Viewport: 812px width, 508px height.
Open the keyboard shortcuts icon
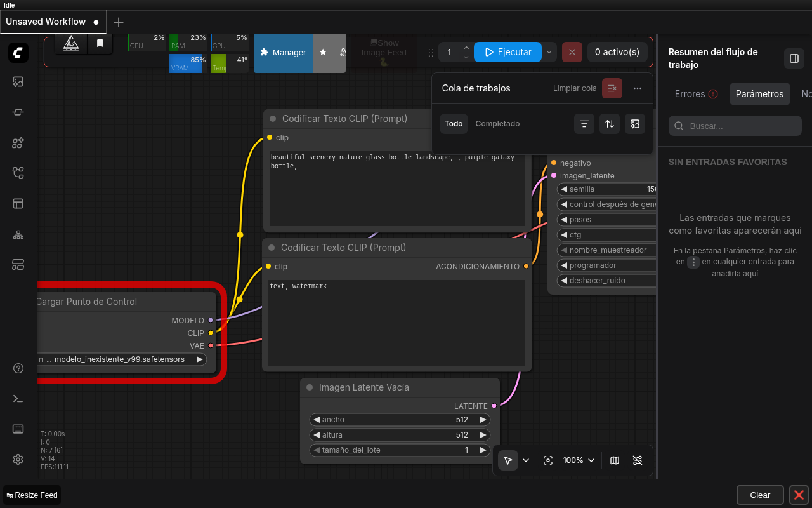pos(18,429)
